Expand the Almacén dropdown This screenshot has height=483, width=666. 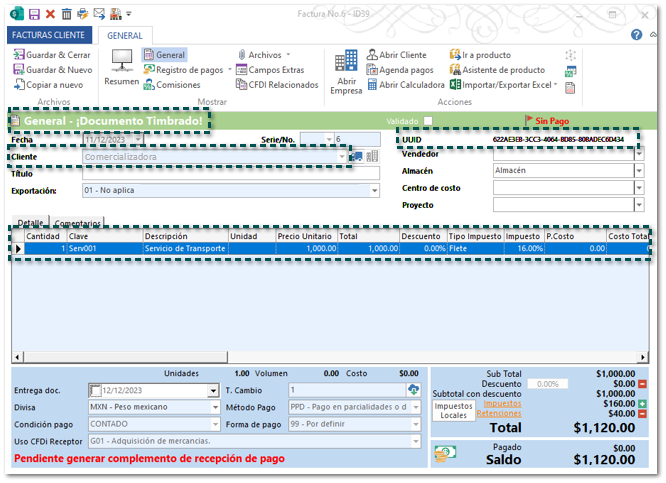coord(639,171)
